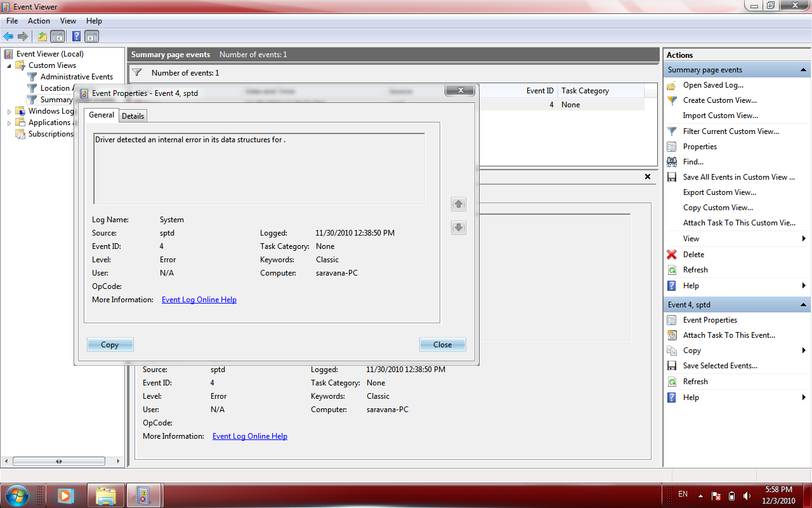Show next event with down arrow button

tap(459, 227)
